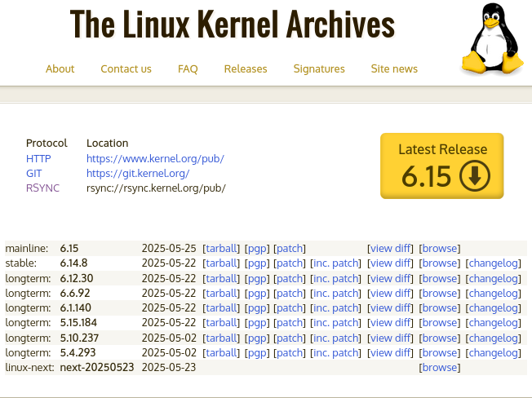This screenshot has height=398, width=532.
Task: Open the Contact us page
Action: click(x=126, y=69)
